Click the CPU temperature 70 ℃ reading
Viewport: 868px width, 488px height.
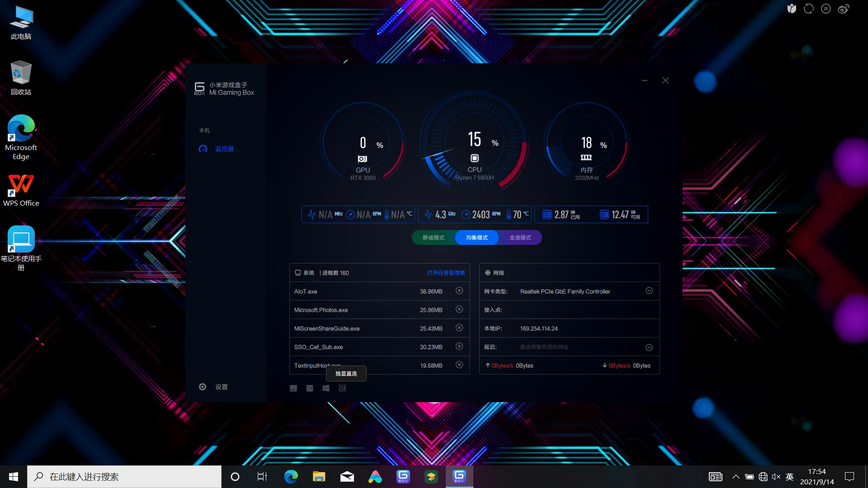click(x=518, y=215)
